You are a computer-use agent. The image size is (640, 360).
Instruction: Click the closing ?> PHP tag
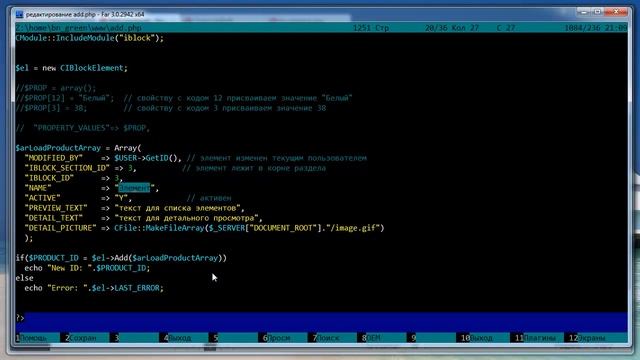pyautogui.click(x=20, y=318)
